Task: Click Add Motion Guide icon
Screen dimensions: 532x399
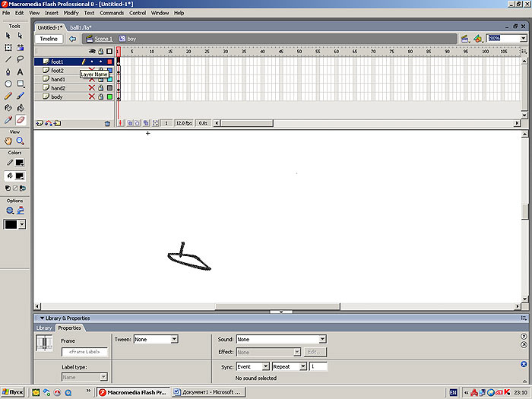Action: pyautogui.click(x=49, y=123)
